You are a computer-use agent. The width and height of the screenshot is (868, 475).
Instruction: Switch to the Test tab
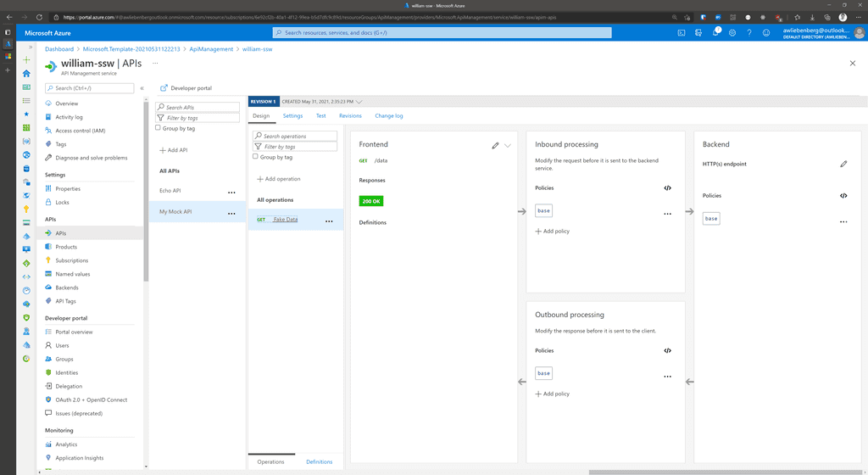coord(320,115)
